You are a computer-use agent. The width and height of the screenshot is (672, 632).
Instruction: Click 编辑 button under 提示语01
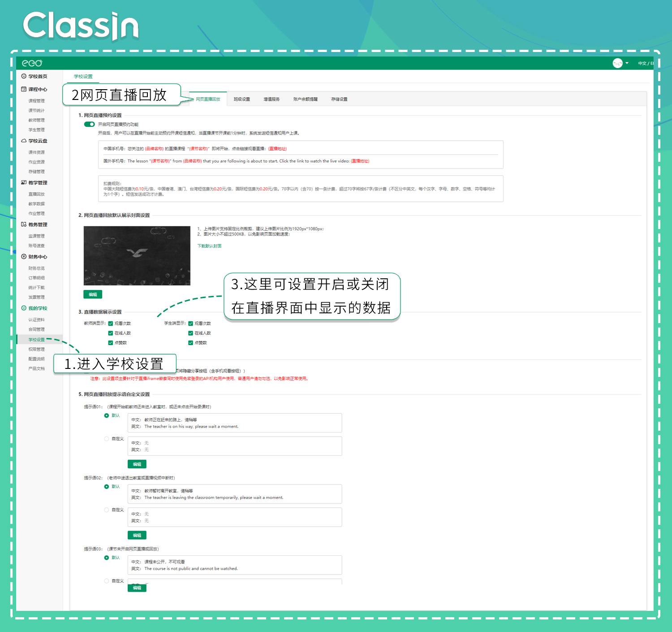click(137, 464)
